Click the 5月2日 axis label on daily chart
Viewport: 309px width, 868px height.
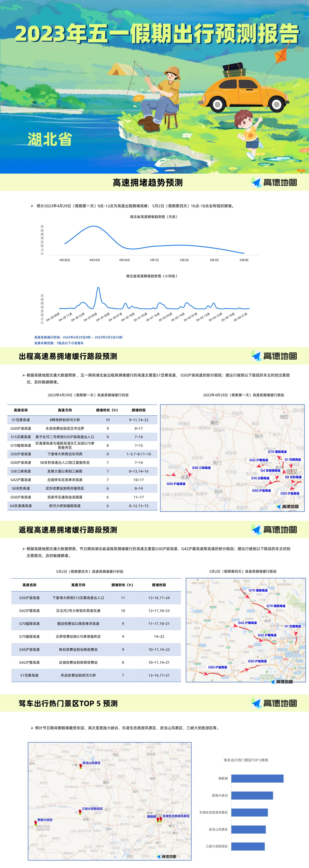pyautogui.click(x=184, y=260)
